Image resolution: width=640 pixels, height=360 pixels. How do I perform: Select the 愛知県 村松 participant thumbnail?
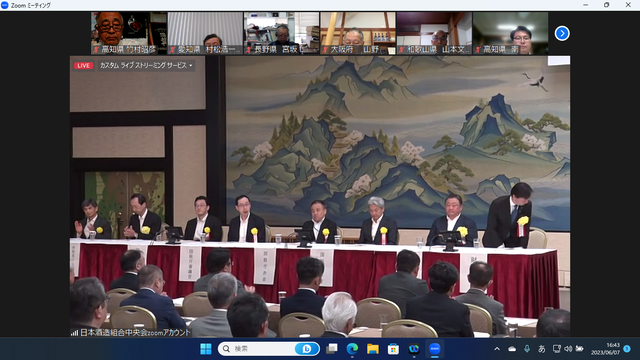(205, 33)
